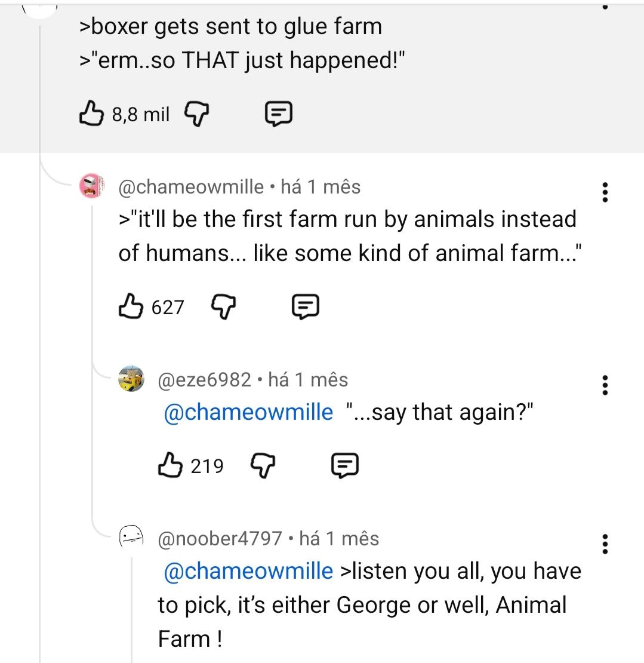The image size is (644, 663).
Task: Reply to the boxer glue farm comment
Action: click(x=278, y=113)
